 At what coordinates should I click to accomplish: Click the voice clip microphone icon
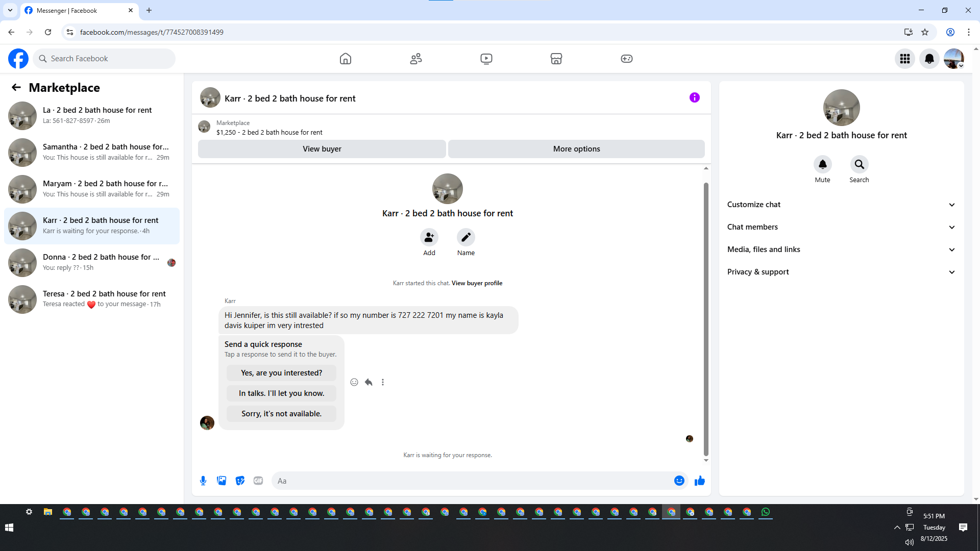203,481
